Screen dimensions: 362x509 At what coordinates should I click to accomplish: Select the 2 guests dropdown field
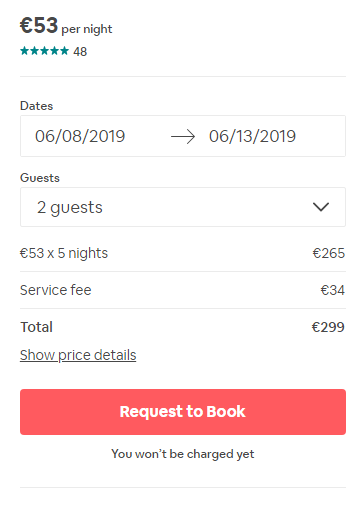(x=183, y=207)
